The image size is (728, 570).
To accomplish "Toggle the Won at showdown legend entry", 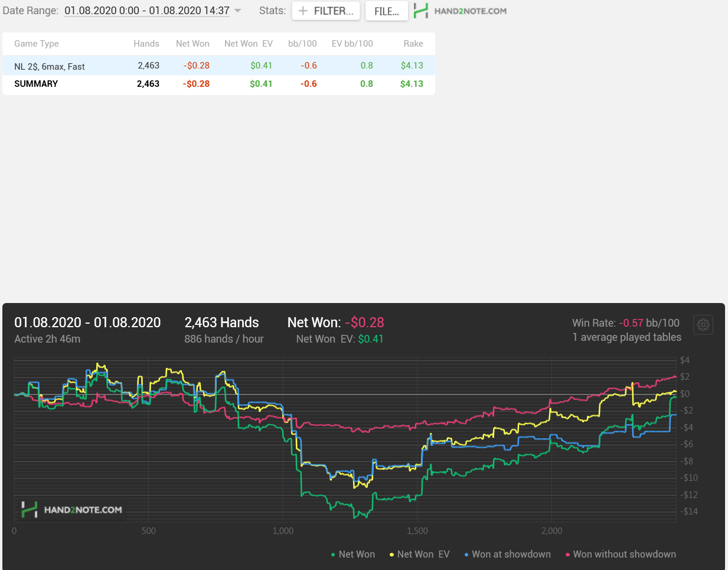I will click(508, 554).
